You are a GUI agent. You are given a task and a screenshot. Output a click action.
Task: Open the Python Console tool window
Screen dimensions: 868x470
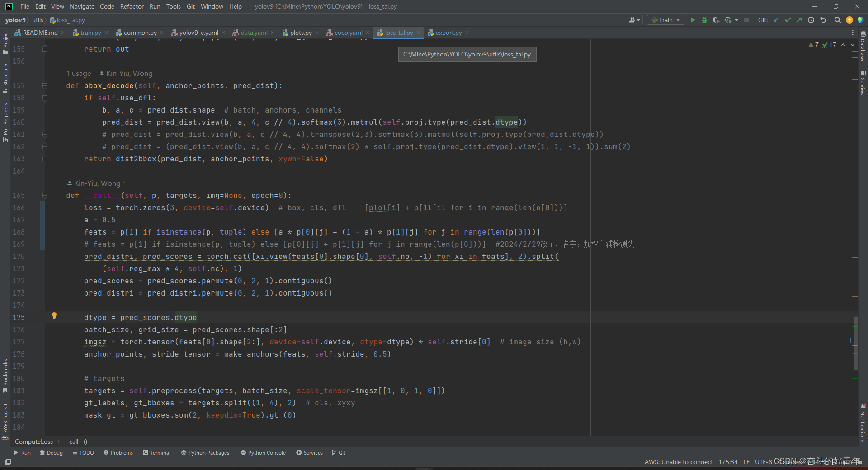click(x=263, y=452)
